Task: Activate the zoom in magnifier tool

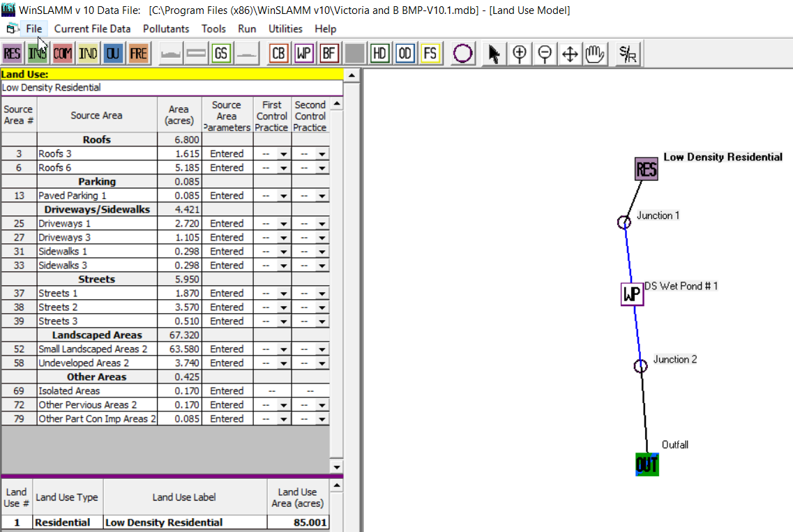Action: point(519,53)
